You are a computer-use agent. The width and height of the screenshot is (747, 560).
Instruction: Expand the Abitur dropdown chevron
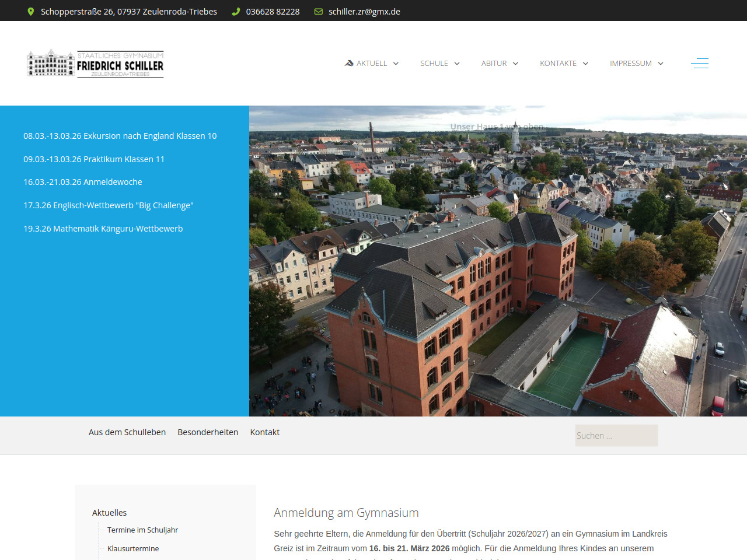[x=515, y=64]
